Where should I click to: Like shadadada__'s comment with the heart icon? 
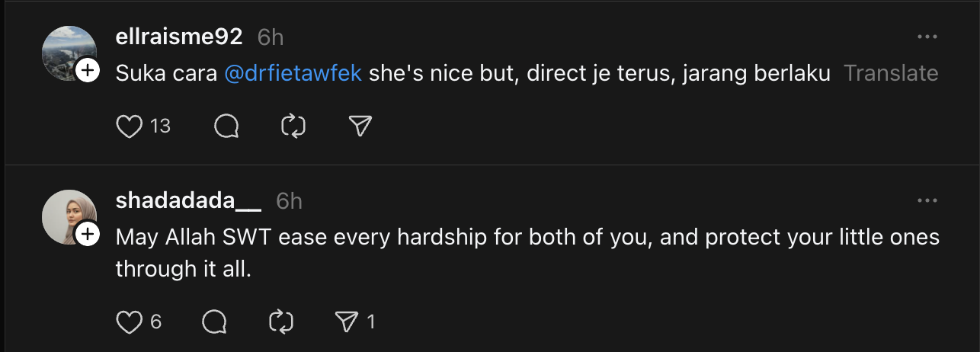pos(130,322)
